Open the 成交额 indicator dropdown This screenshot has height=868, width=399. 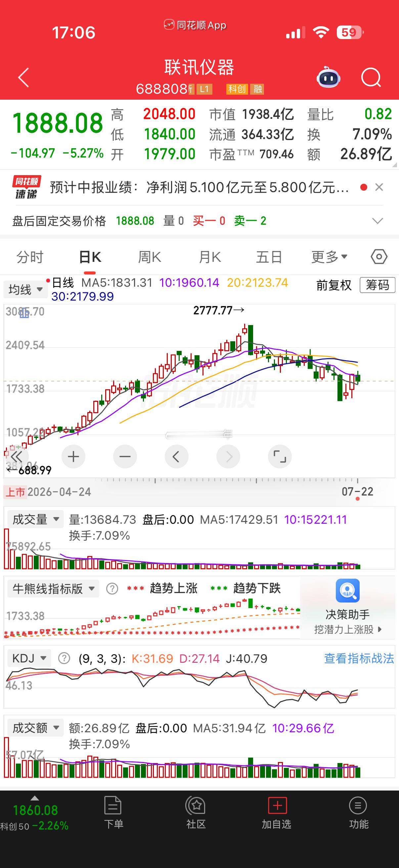point(35,728)
